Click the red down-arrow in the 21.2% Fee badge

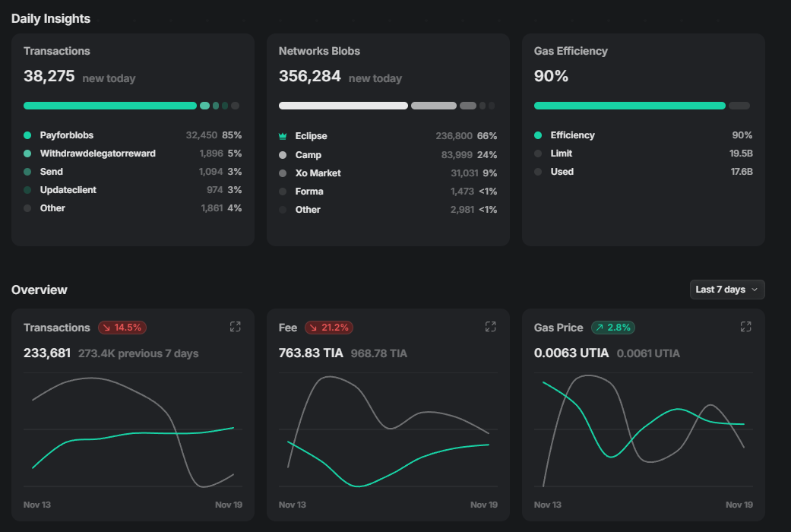(x=313, y=328)
